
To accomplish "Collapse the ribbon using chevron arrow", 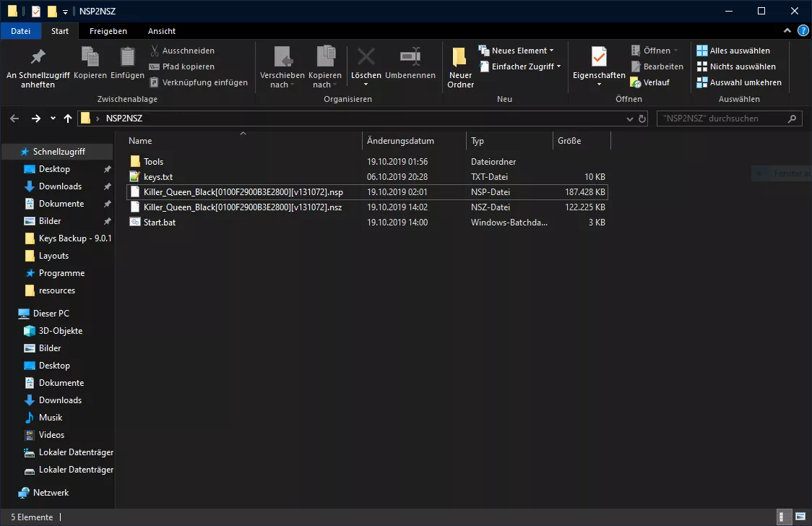I will pyautogui.click(x=788, y=31).
